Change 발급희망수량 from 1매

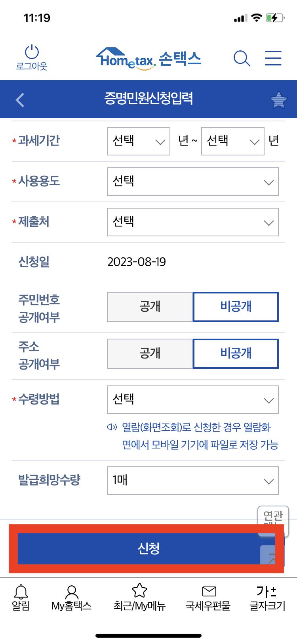[x=192, y=480]
